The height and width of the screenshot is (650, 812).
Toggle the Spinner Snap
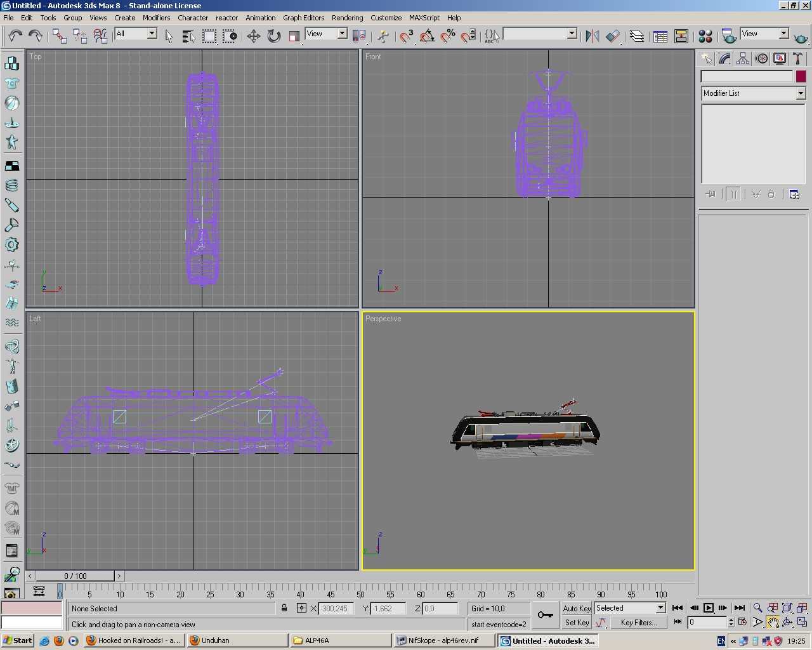(x=468, y=36)
